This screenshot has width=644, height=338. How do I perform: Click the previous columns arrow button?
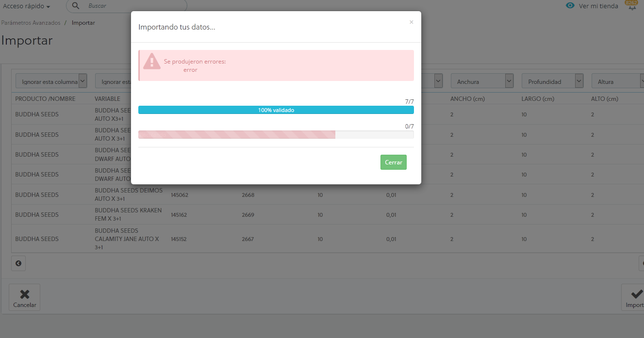(x=18, y=263)
